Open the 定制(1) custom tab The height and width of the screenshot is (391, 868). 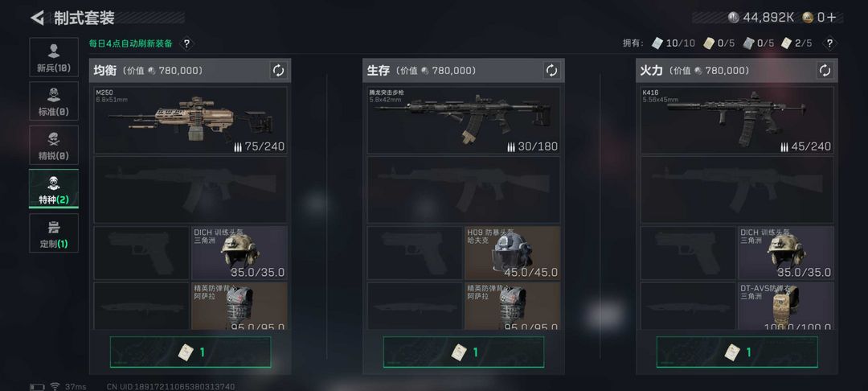(54, 233)
